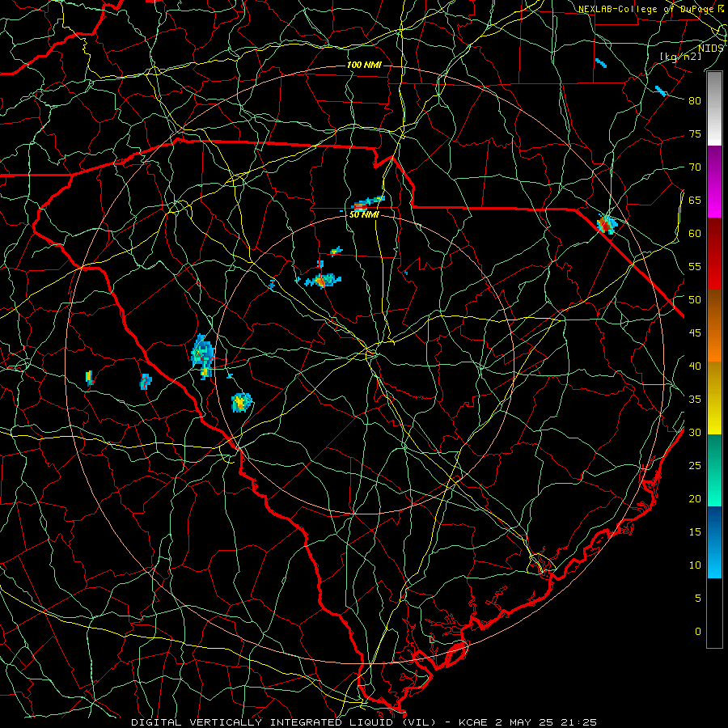Pick the purple-magenta segment of the color bar
728x728 pixels.
click(x=714, y=181)
